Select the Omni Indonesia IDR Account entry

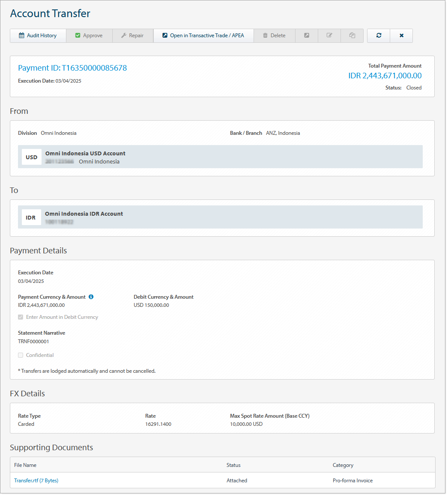pyautogui.click(x=220, y=217)
